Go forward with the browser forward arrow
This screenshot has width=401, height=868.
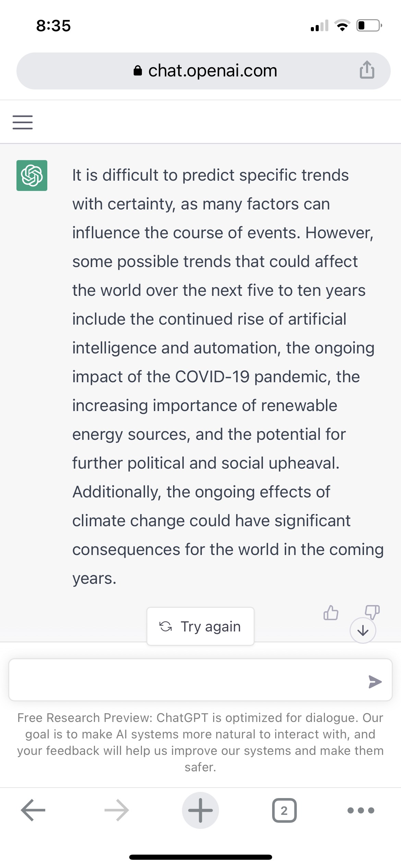tap(117, 810)
